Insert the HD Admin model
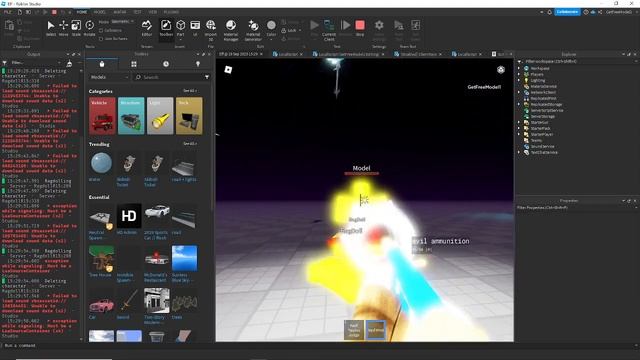 [x=129, y=219]
